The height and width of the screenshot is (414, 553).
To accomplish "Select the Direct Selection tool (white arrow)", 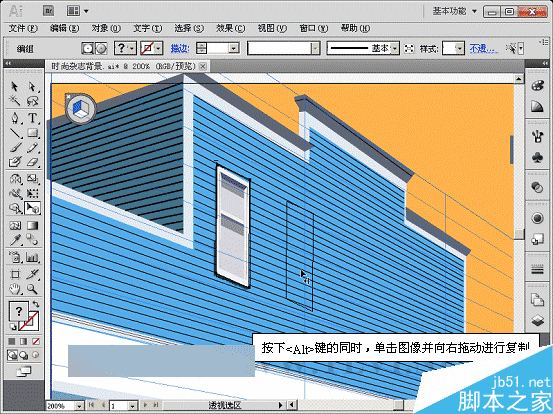I will click(x=32, y=86).
